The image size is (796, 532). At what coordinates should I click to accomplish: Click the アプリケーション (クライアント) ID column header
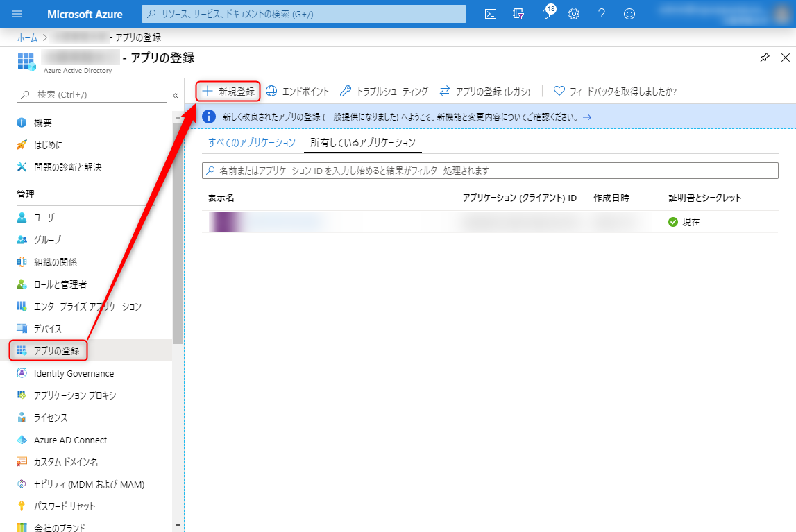point(519,198)
